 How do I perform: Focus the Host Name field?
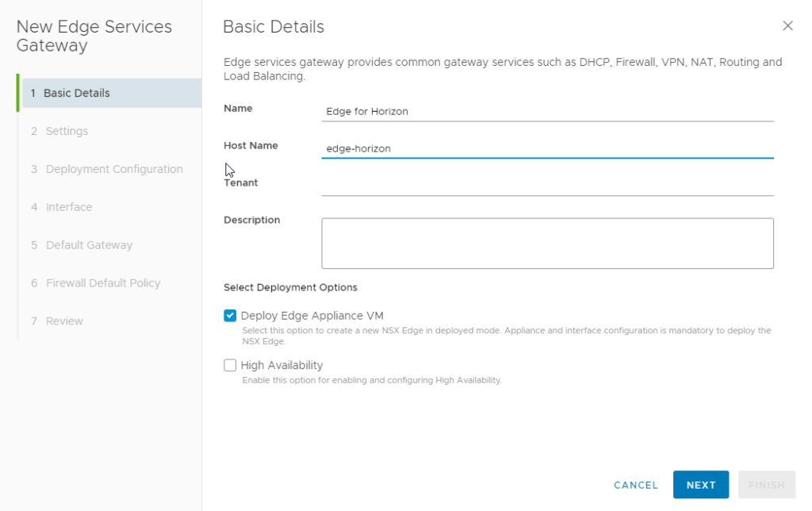[x=547, y=148]
